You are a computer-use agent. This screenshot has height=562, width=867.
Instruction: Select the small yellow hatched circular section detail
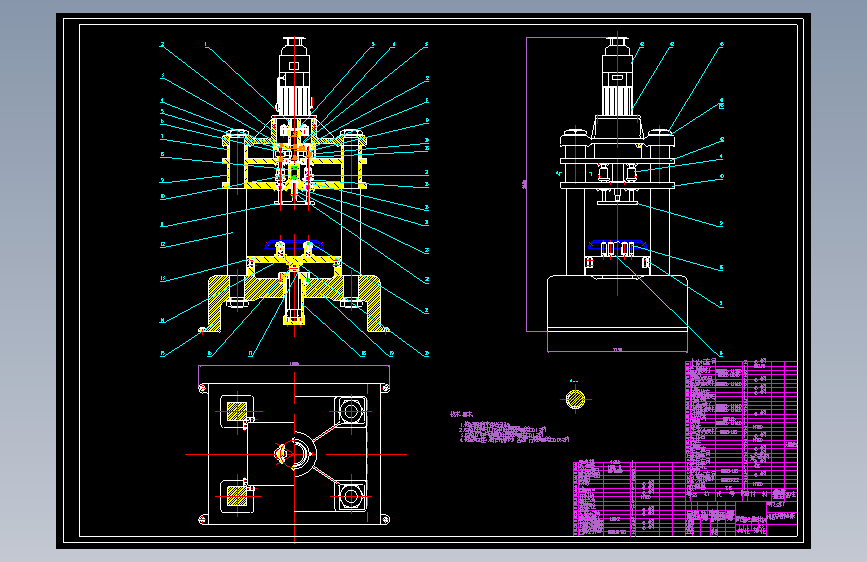[575, 399]
